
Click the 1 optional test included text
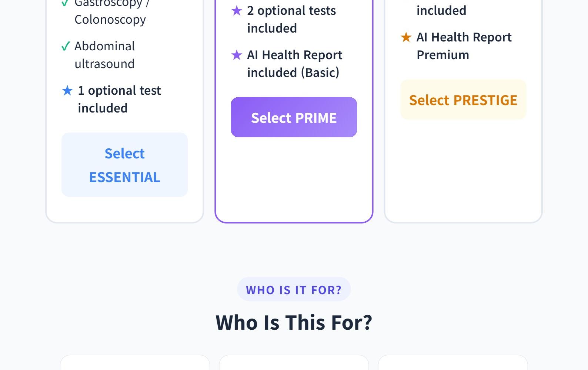click(x=119, y=99)
